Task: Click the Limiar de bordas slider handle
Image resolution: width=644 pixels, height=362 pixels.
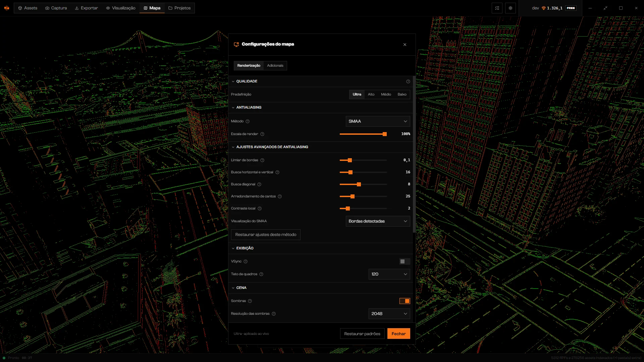Action: [x=350, y=160]
